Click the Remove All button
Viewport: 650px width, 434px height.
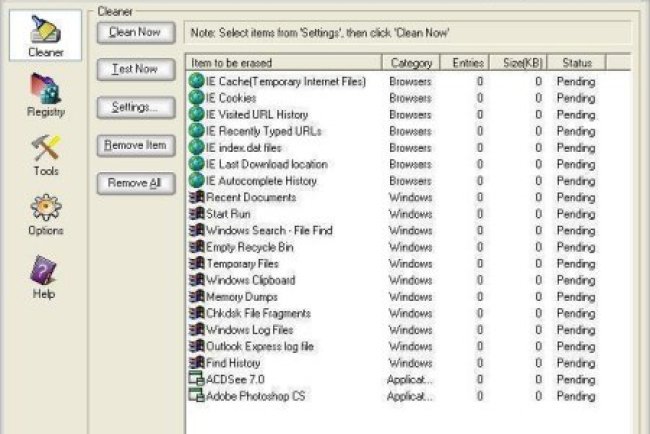[x=136, y=184]
